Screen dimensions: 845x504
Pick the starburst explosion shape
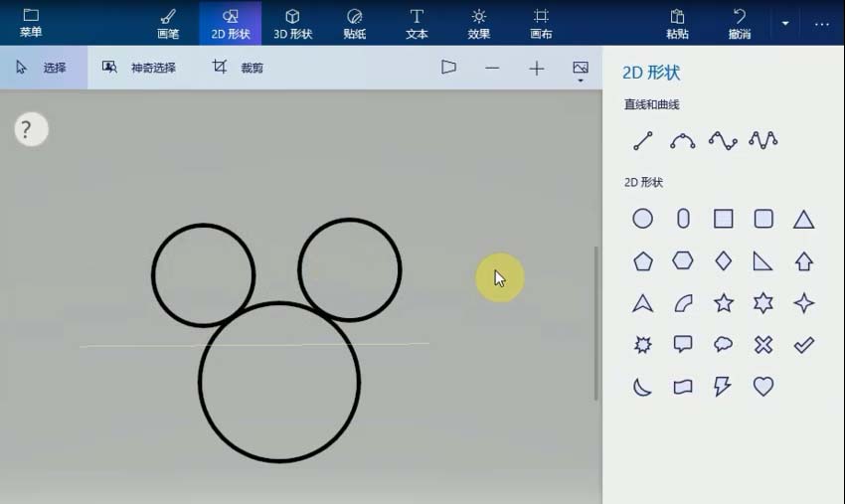[x=643, y=344]
